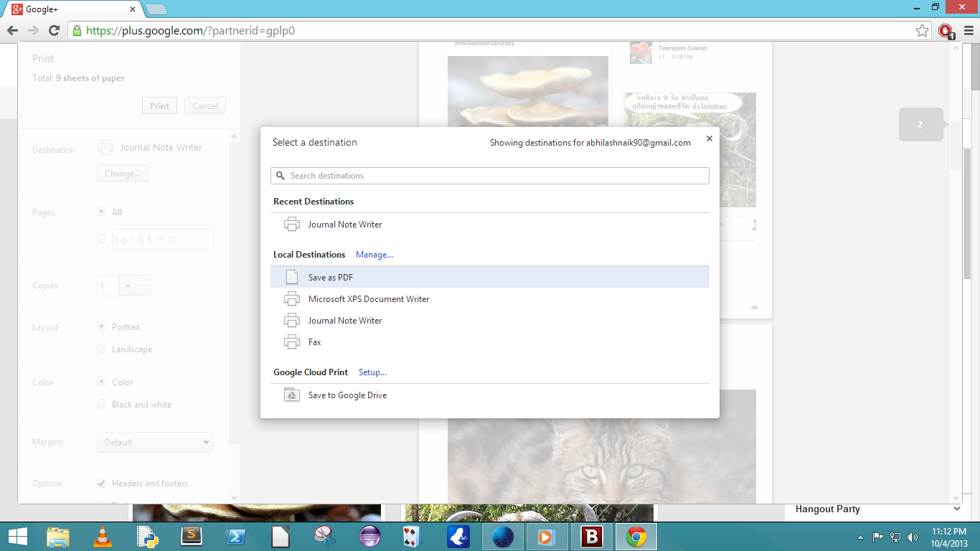Open the Setup... Google Cloud Print link

click(373, 372)
